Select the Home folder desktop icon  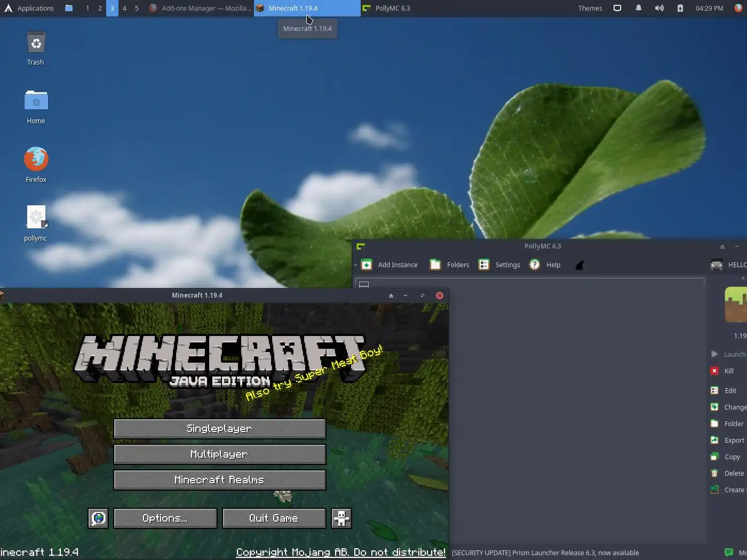[36, 107]
